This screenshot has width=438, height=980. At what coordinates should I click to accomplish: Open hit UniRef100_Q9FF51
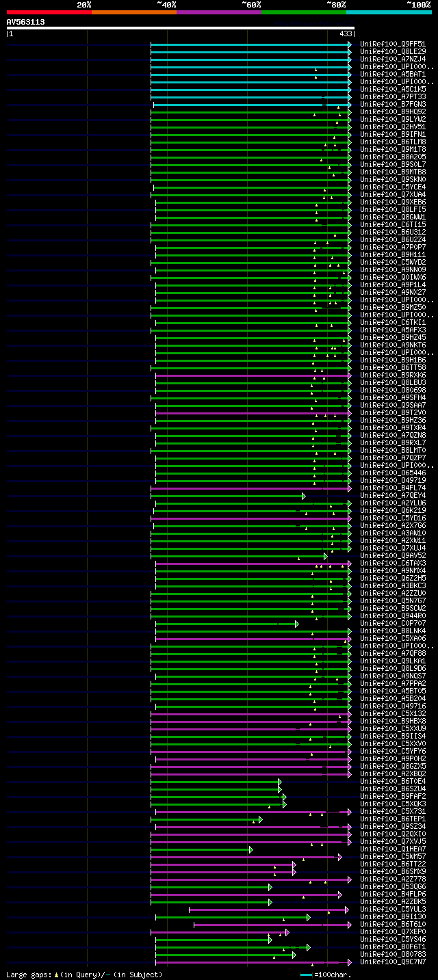(x=393, y=44)
